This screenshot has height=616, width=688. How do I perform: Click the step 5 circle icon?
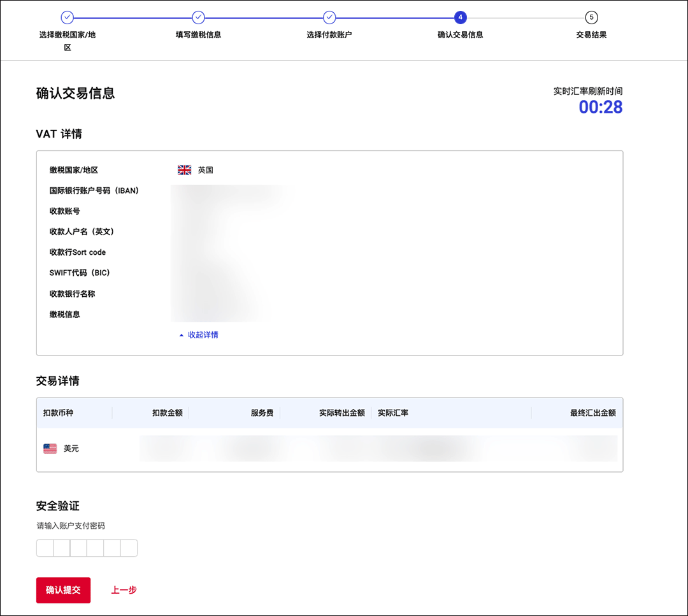coord(591,17)
